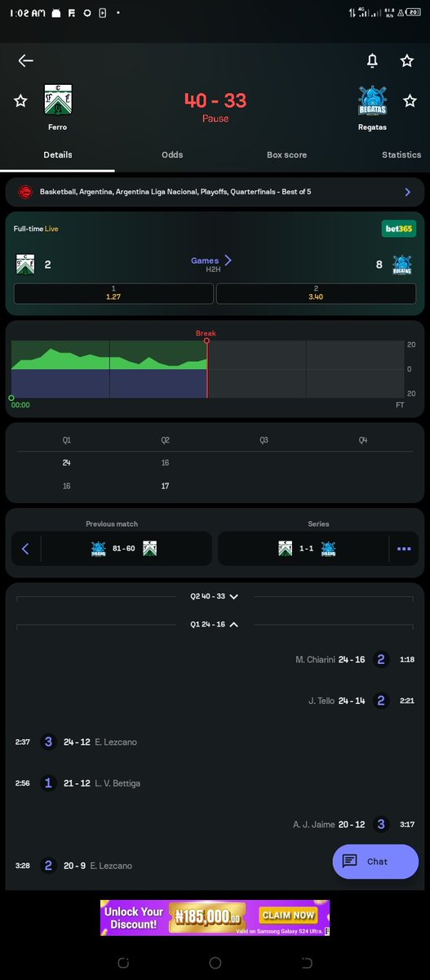430x980 pixels.
Task: Collapse Q1 24 - 16 play-by-play
Action: 215,625
